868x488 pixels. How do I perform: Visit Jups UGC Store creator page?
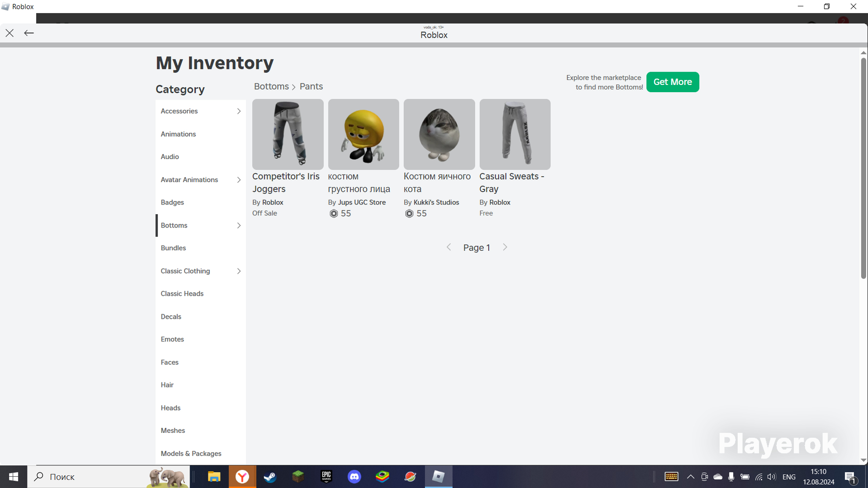[362, 203]
